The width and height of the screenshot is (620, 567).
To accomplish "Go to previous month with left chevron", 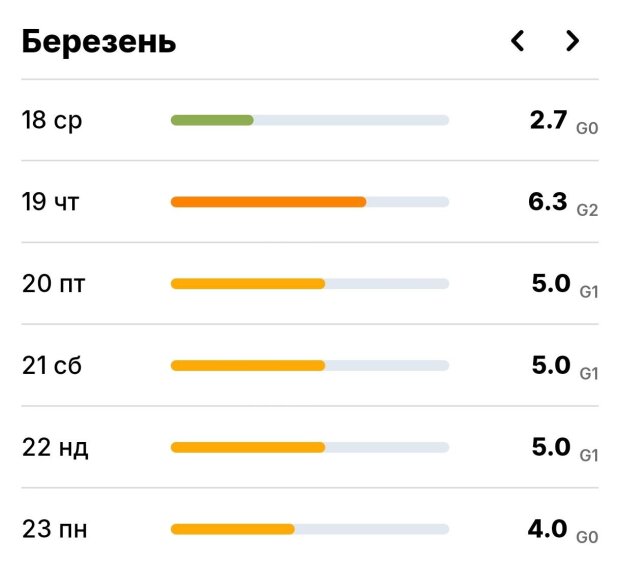I will tap(517, 41).
